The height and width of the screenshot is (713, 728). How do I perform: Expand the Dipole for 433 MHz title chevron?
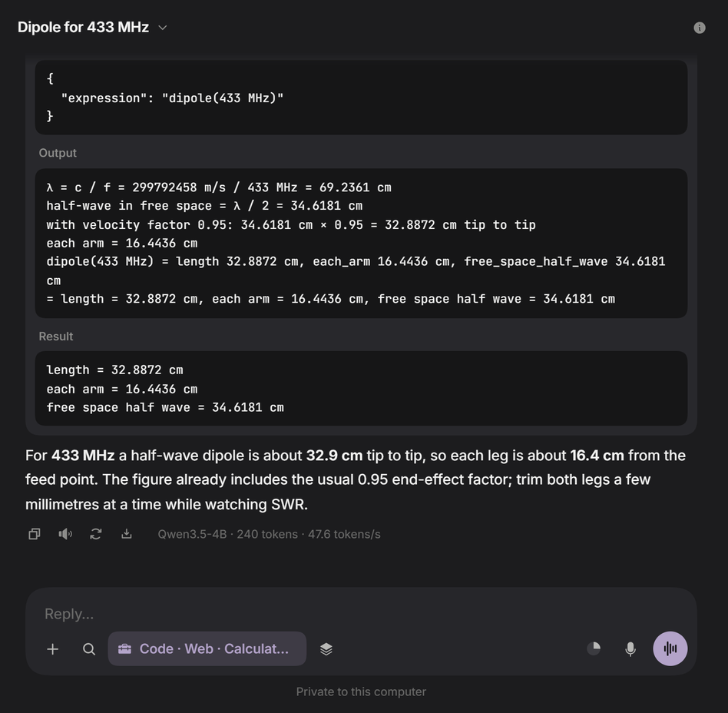(x=163, y=28)
